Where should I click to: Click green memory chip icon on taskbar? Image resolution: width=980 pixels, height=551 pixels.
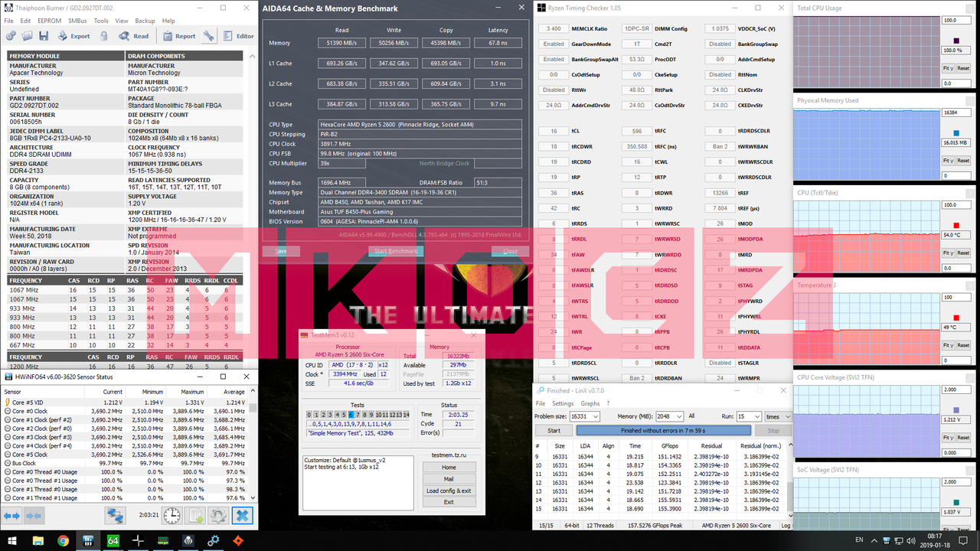(x=163, y=540)
